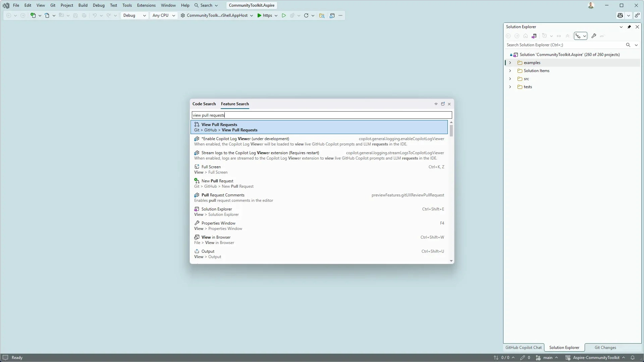Open the Debug menu

(x=99, y=5)
